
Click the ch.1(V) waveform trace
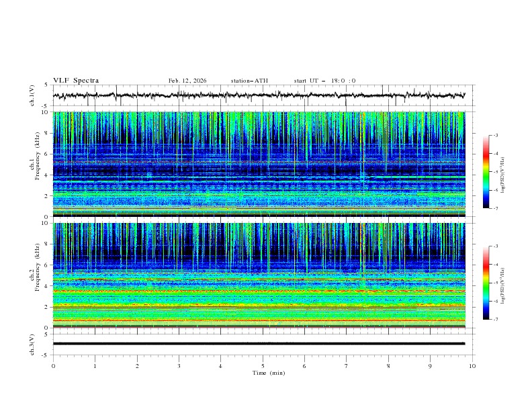tap(259, 95)
